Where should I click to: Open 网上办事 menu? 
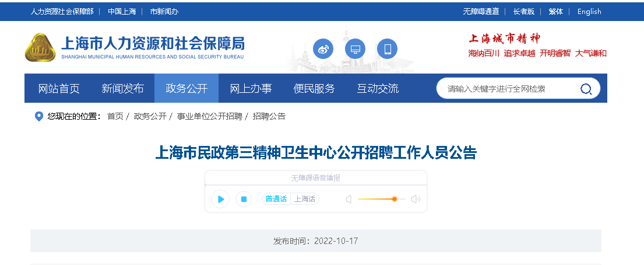(251, 89)
